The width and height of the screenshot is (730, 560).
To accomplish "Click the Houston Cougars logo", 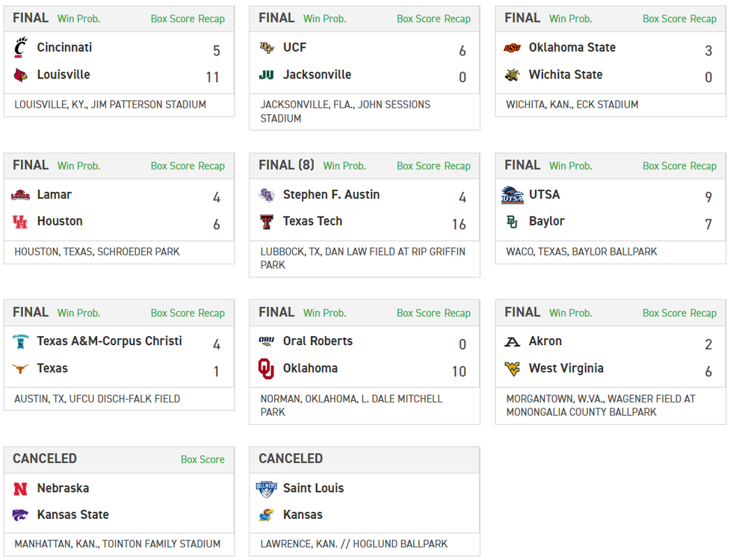I will (20, 222).
